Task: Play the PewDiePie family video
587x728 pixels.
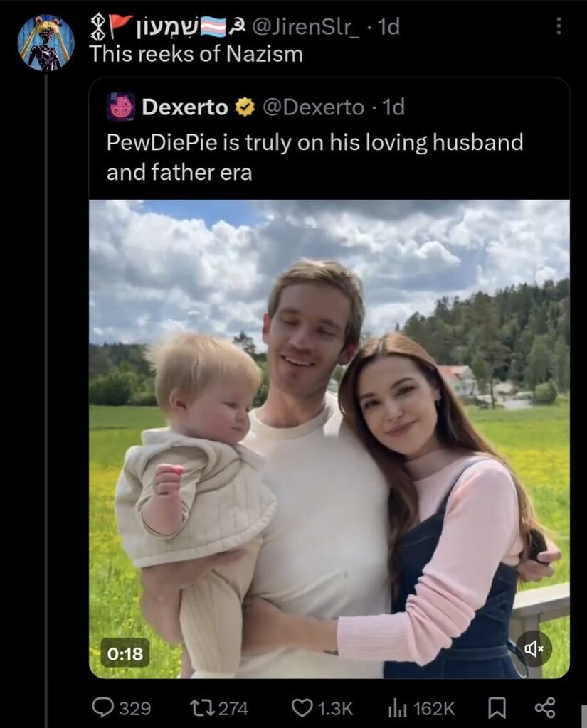Action: (x=329, y=439)
